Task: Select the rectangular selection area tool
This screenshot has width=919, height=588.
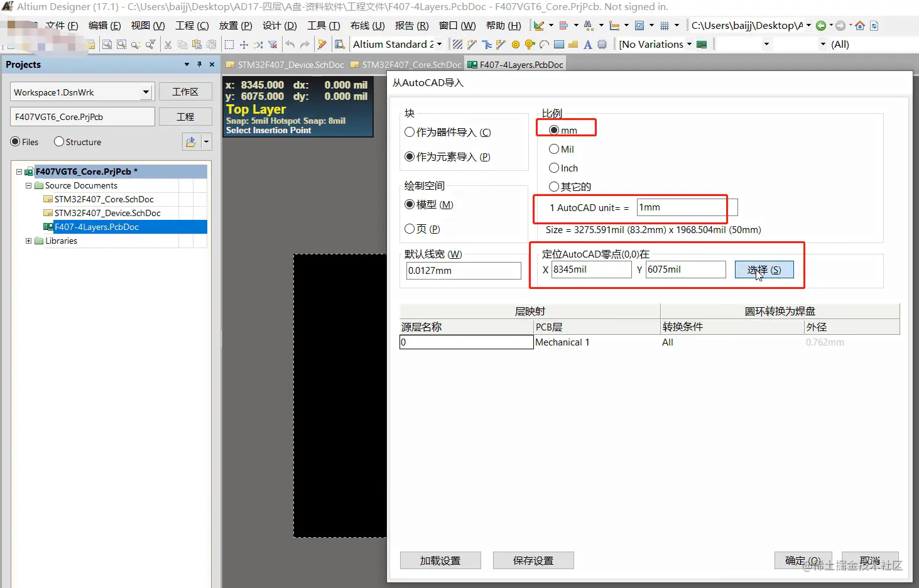Action: (229, 45)
